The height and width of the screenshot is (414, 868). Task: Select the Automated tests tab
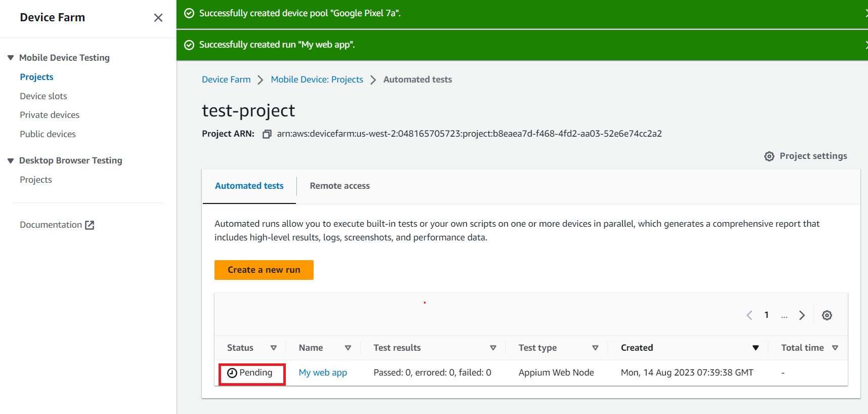(249, 186)
